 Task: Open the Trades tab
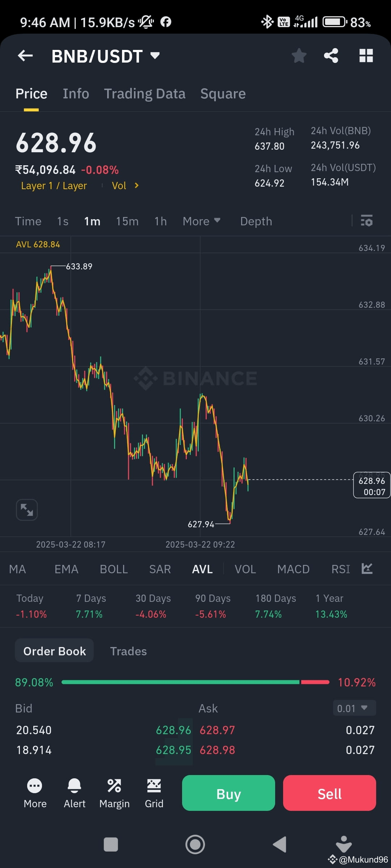click(128, 651)
